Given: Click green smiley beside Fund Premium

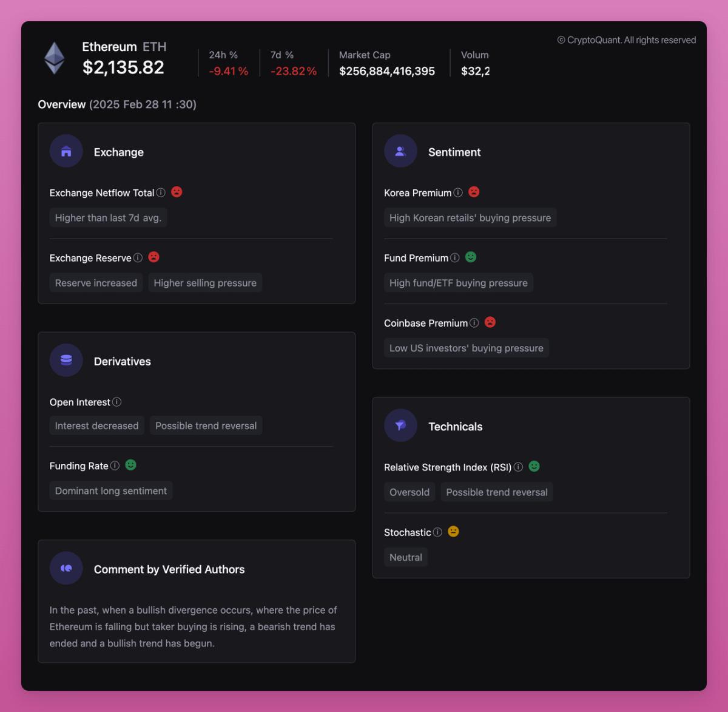Looking at the screenshot, I should point(471,257).
